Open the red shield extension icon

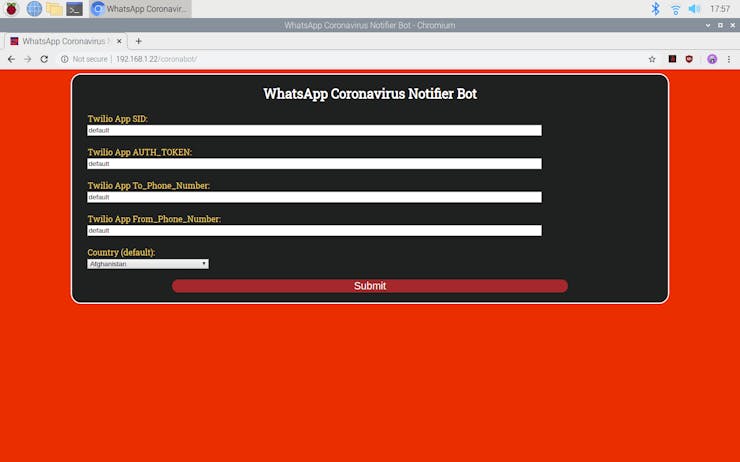pyautogui.click(x=689, y=59)
